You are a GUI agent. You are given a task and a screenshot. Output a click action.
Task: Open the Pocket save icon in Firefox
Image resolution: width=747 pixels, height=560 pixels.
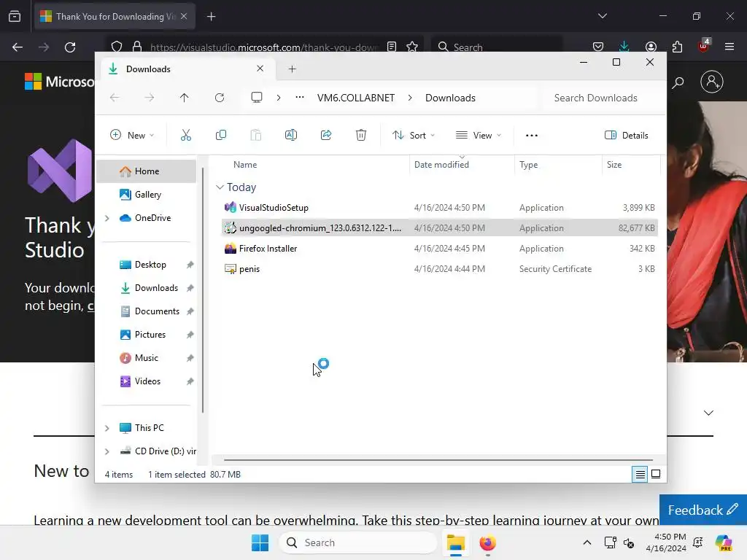tap(598, 46)
